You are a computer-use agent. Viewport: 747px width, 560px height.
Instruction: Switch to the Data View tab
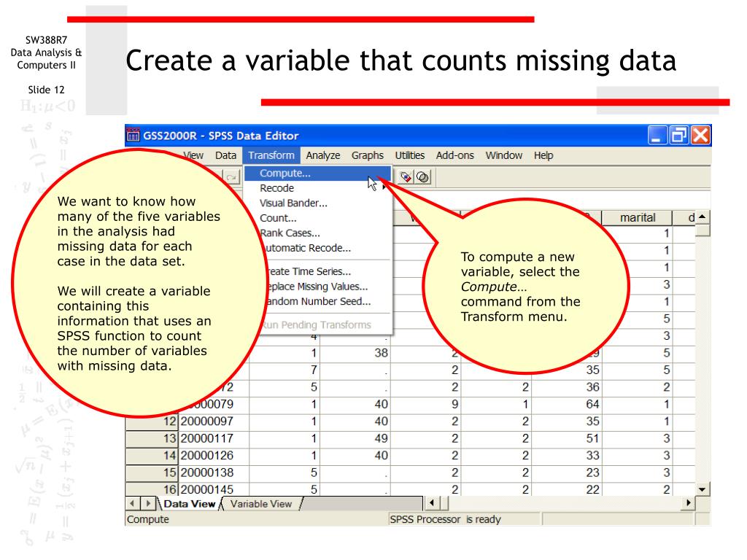coord(189,504)
